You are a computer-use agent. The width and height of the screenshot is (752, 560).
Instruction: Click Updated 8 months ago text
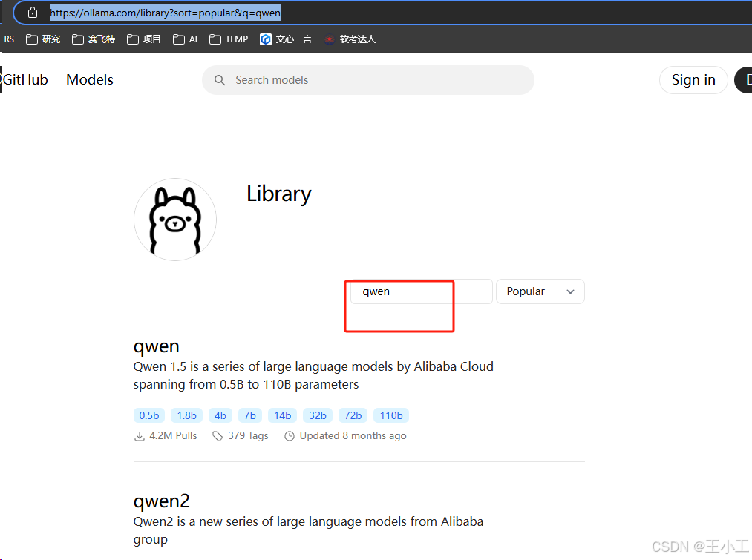353,436
